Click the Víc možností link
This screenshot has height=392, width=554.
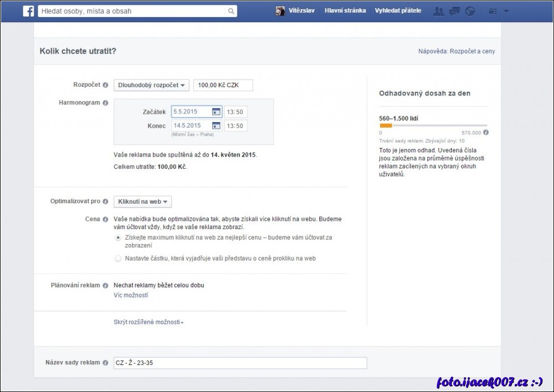pyautogui.click(x=130, y=295)
